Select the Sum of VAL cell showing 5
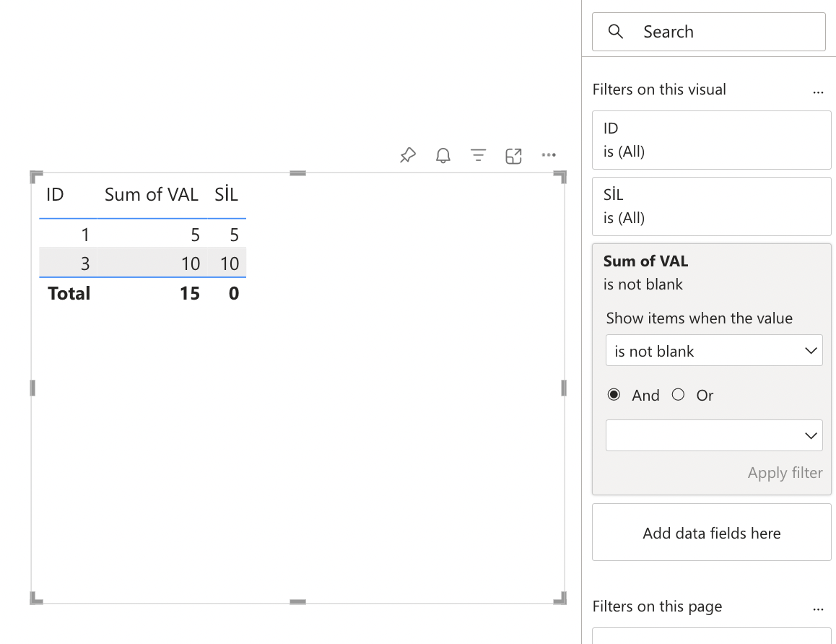The image size is (836, 644). coord(152,235)
